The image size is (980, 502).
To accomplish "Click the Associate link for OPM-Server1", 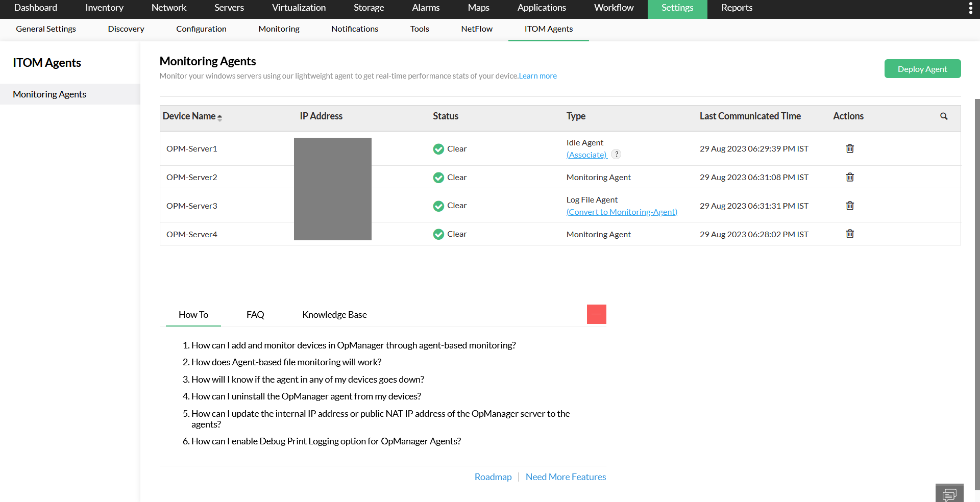I will click(x=587, y=155).
